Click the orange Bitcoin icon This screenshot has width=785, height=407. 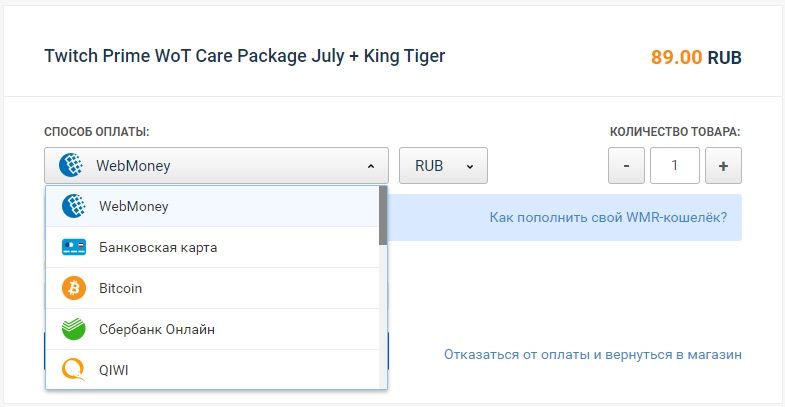click(73, 288)
